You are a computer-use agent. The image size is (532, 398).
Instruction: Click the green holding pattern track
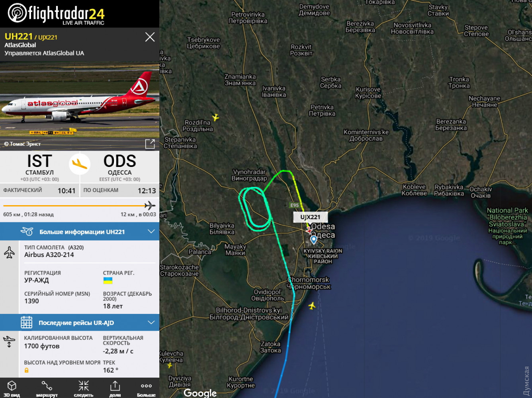point(255,208)
